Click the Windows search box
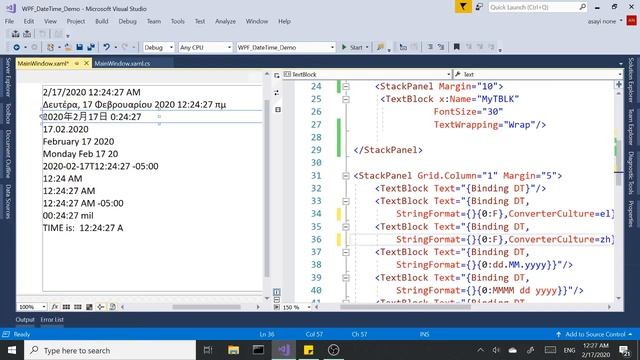640x360 pixels. (x=110, y=350)
